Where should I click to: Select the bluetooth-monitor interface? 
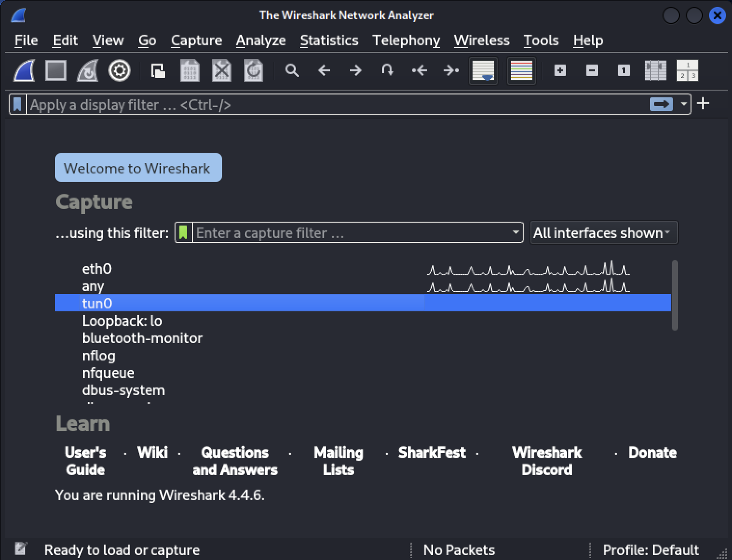[x=363, y=338]
